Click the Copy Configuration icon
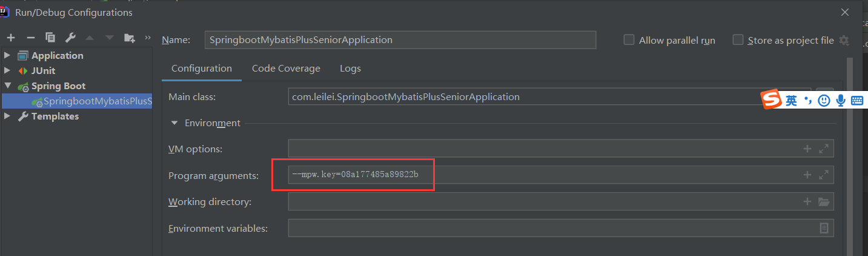 [x=50, y=38]
